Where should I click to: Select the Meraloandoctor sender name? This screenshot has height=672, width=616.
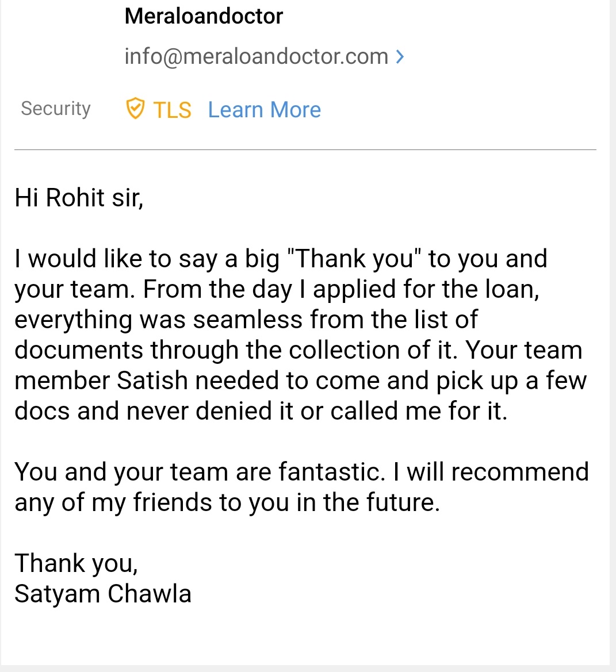(x=204, y=16)
